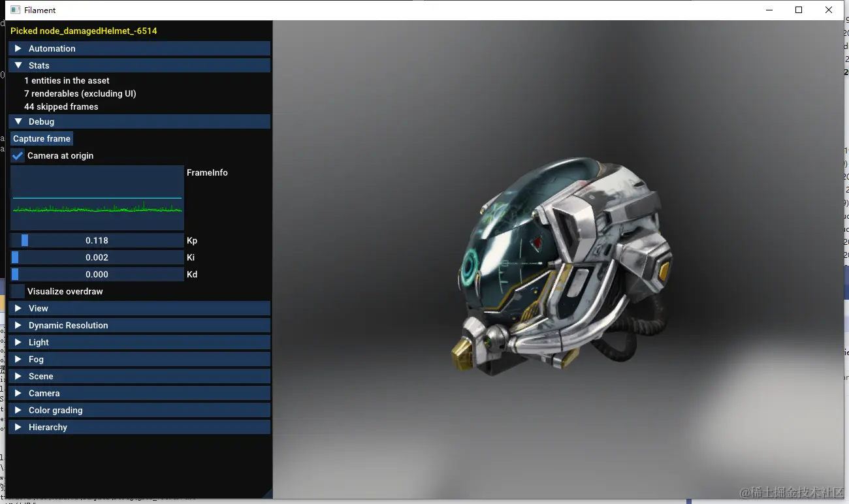Viewport: 849px width, 504px height.
Task: Click '7 renderables (excluding UI)' text
Action: tap(80, 93)
